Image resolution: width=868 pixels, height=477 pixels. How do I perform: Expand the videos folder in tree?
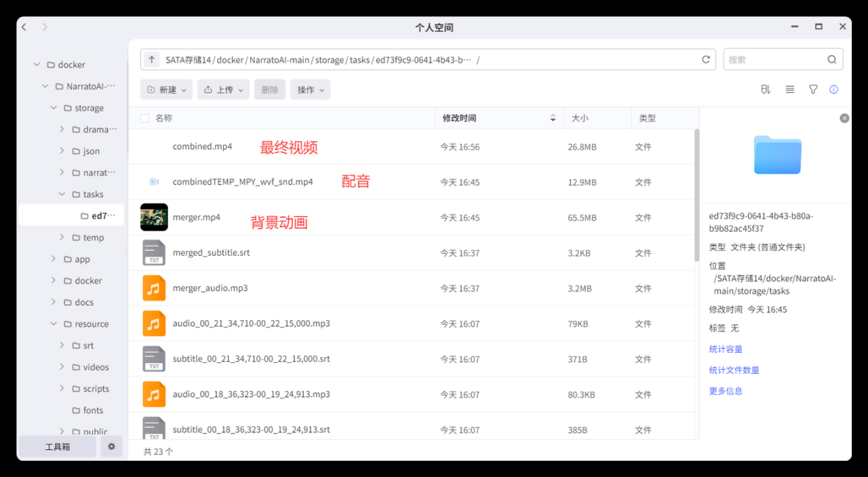pyautogui.click(x=62, y=367)
